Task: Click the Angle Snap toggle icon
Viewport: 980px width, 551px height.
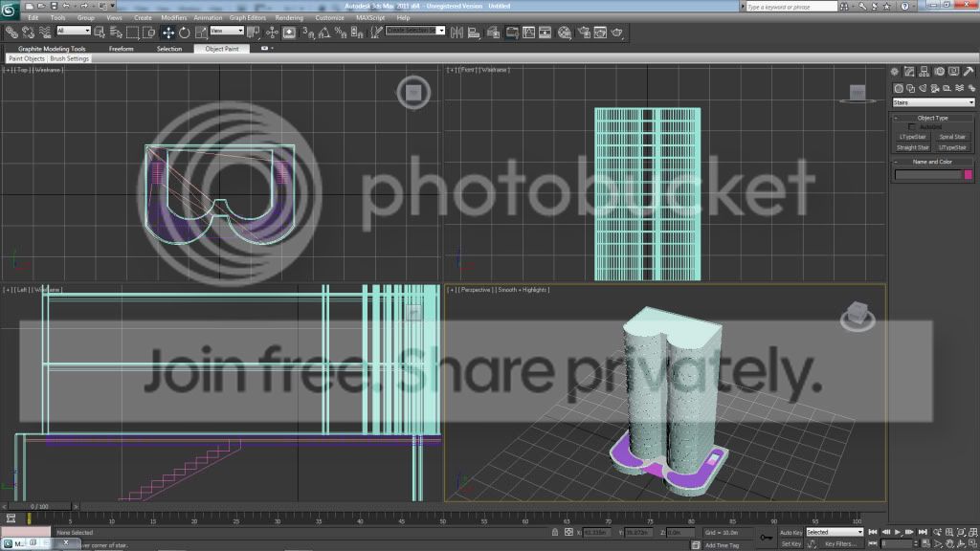Action: click(324, 33)
